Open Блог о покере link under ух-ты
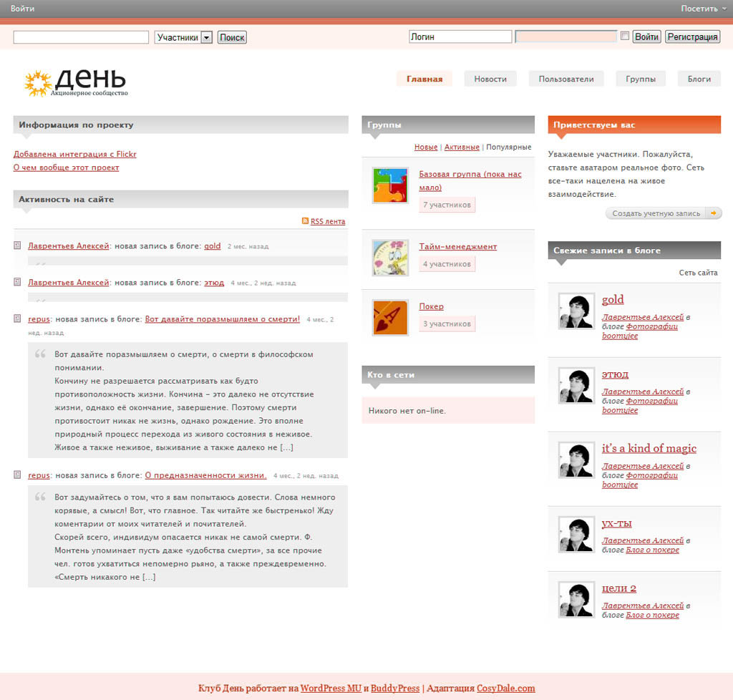 [652, 550]
